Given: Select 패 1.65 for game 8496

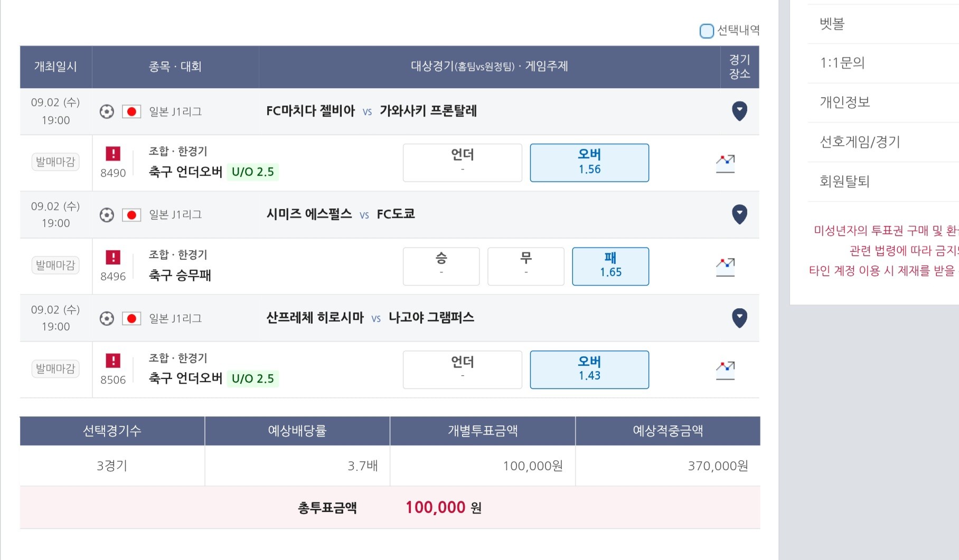Looking at the screenshot, I should click(610, 266).
